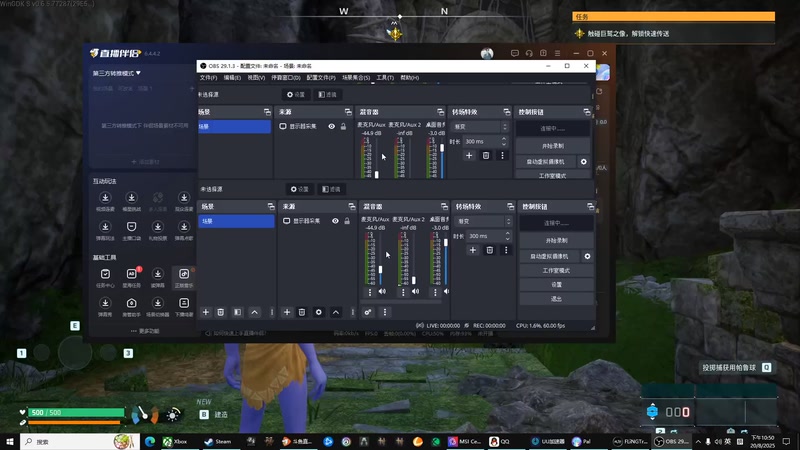Remove selected scene using Scenes dock trash icon
800x450 pixels.
(x=220, y=312)
